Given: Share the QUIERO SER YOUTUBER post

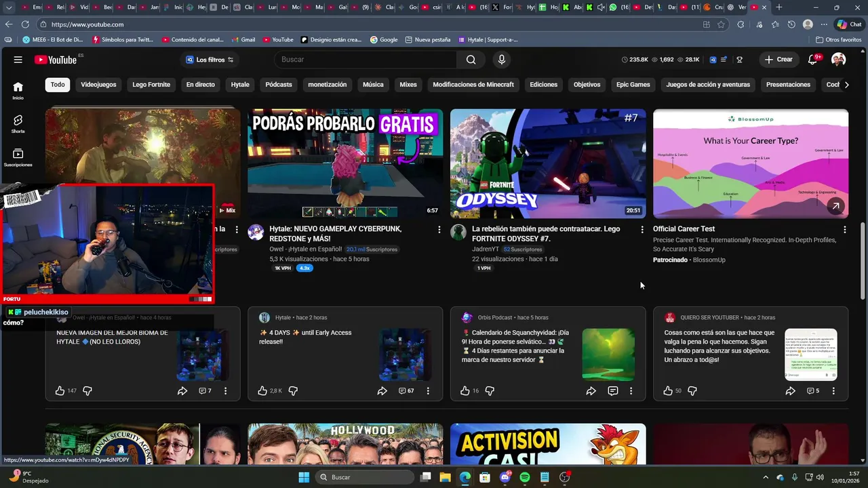Looking at the screenshot, I should point(790,391).
